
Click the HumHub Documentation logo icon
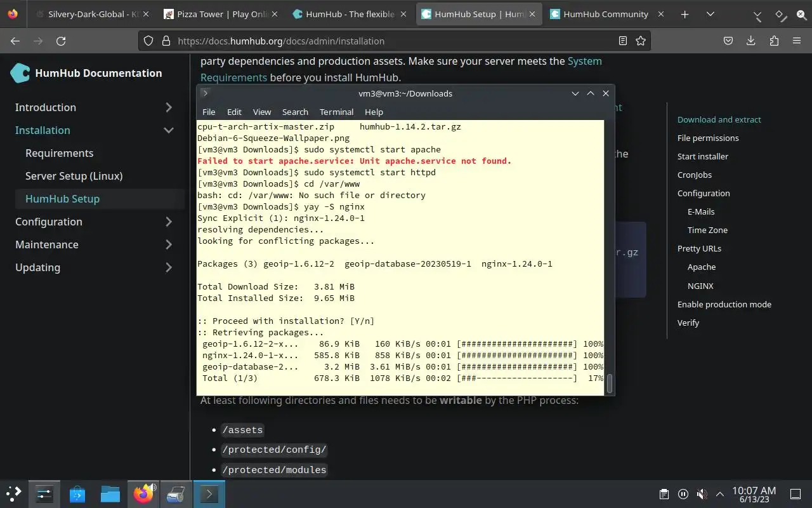click(x=20, y=73)
